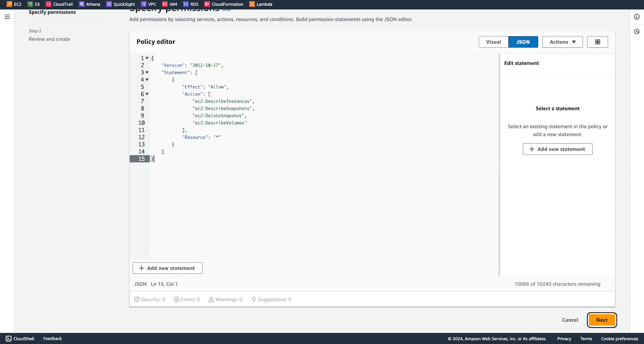Click the "Resource": "*" line
This screenshot has height=344, width=644.
(202, 137)
